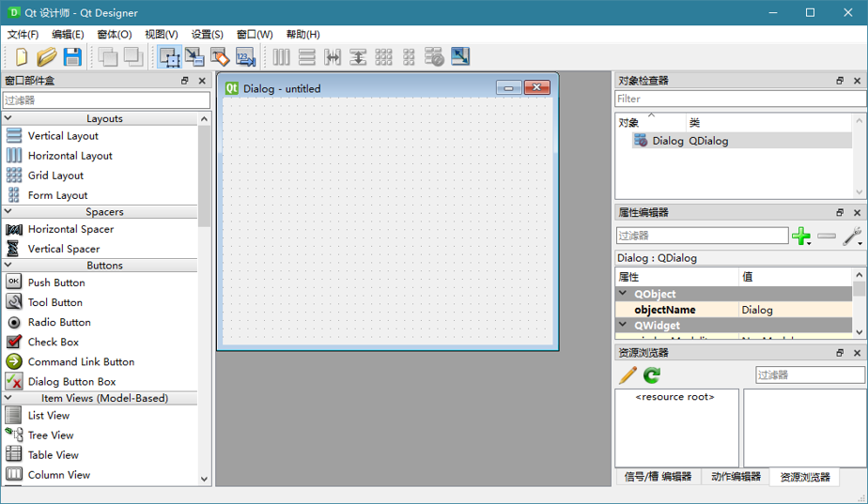Open the 设置(S) menu
Viewport: 868px width, 504px height.
[208, 35]
